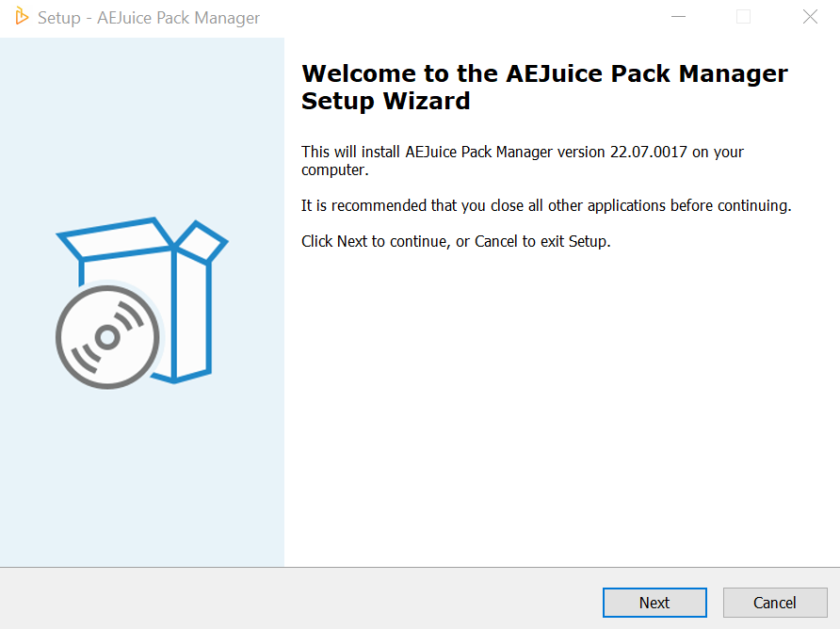
Task: Click the "Click Next to continue" instruction line
Action: pyautogui.click(x=456, y=241)
